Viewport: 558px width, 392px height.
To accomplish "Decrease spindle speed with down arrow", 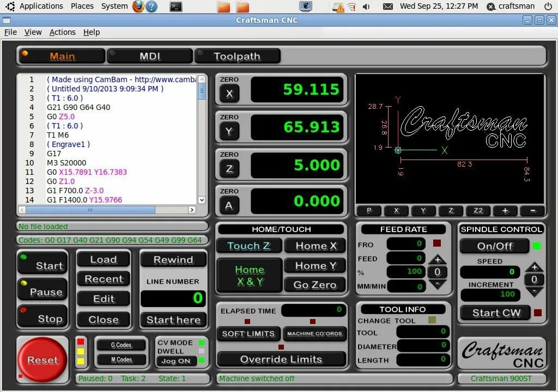I will (x=534, y=292).
